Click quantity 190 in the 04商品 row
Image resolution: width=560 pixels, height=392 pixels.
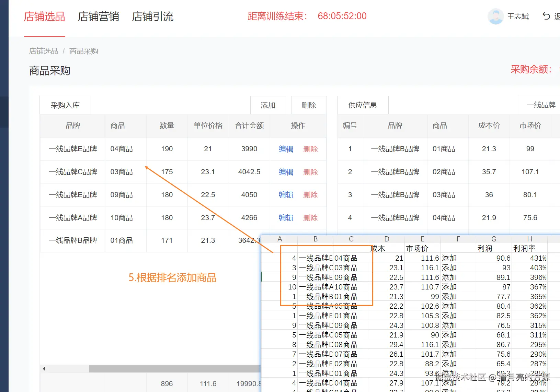tap(167, 149)
